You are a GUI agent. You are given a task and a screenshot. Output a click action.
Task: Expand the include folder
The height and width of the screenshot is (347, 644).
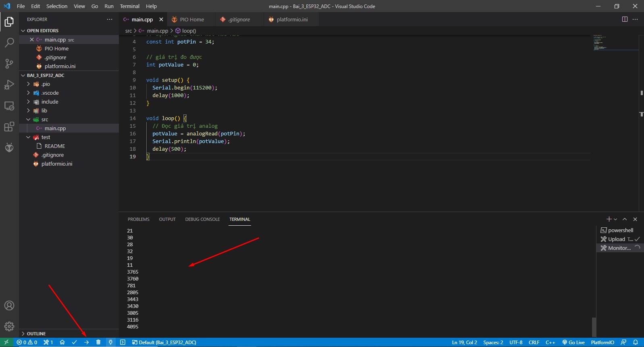pos(50,102)
